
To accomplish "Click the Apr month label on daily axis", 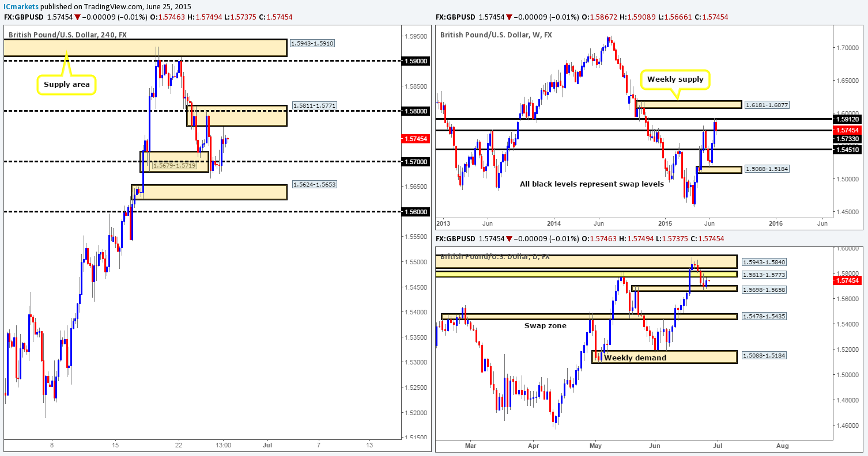I will [533, 445].
